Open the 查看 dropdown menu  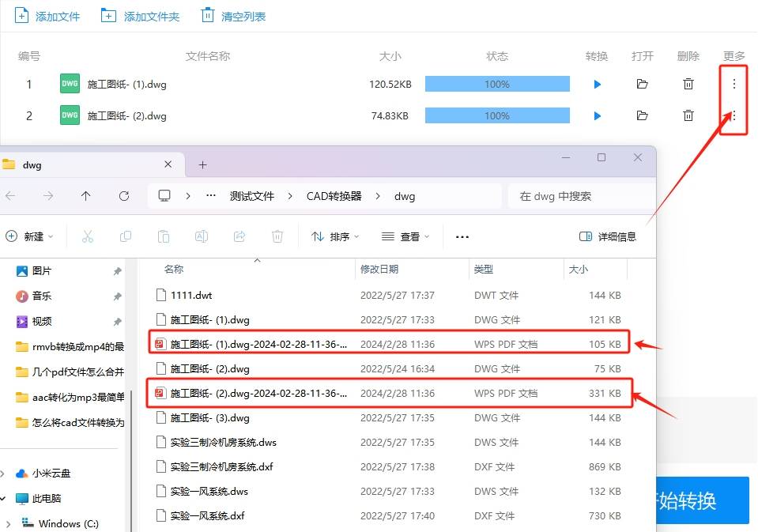[x=404, y=236]
